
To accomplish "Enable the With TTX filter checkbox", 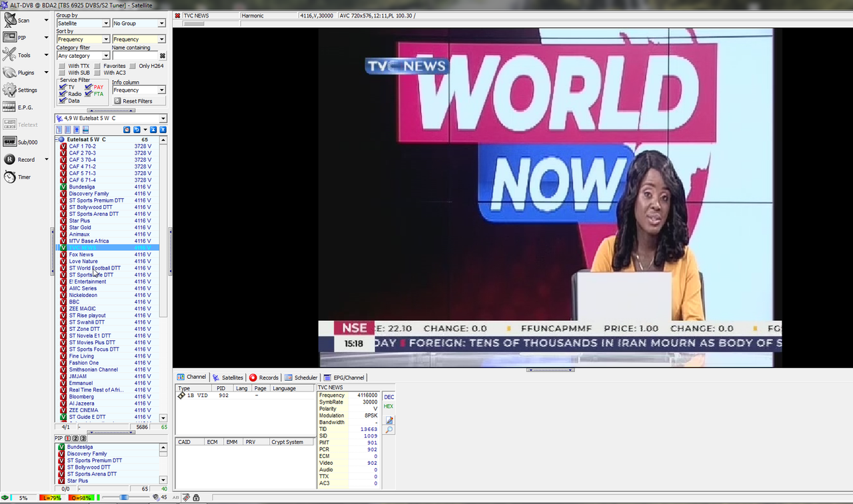I will pos(62,66).
